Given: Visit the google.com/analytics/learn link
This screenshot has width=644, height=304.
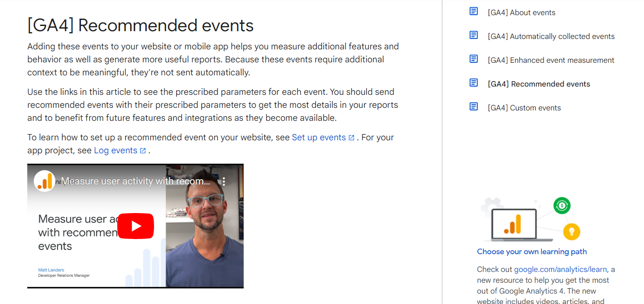Looking at the screenshot, I should [560, 269].
